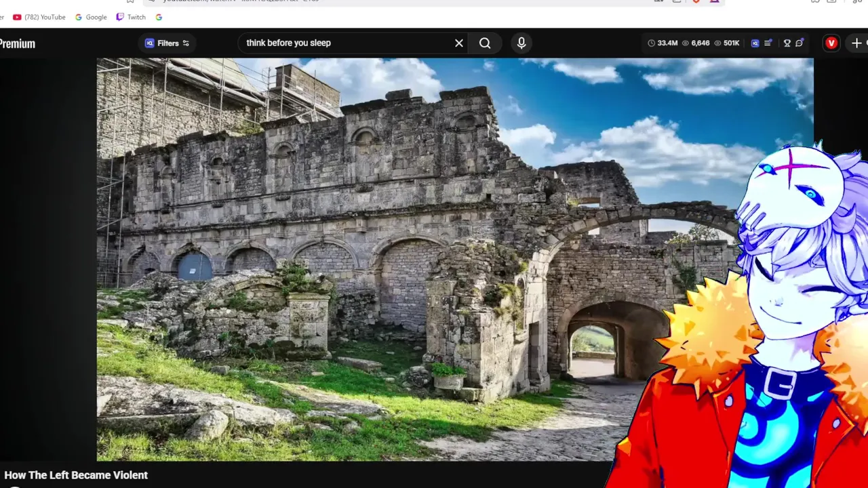Viewport: 868px width, 488px height.
Task: Open the vidIQ list menu icon
Action: [768, 43]
